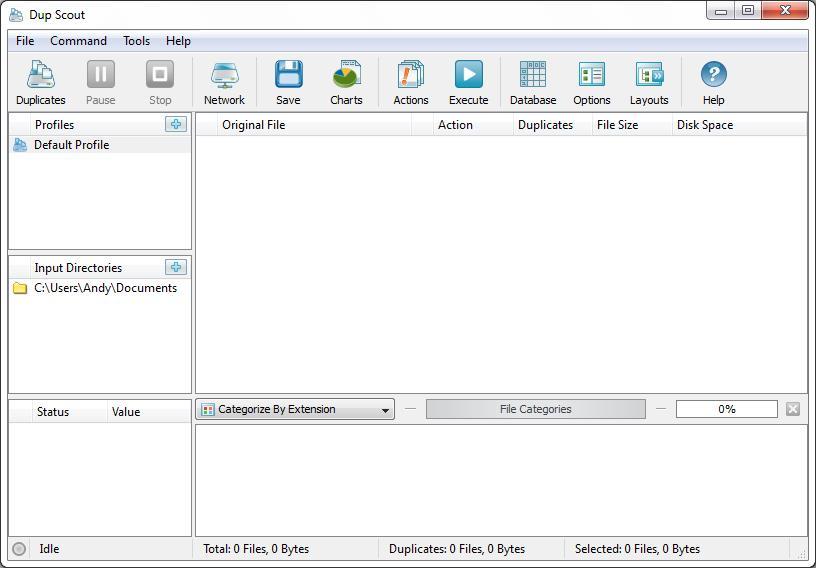Screen dimensions: 816x568
Task: Close the Dup Scout window
Action: [785, 10]
